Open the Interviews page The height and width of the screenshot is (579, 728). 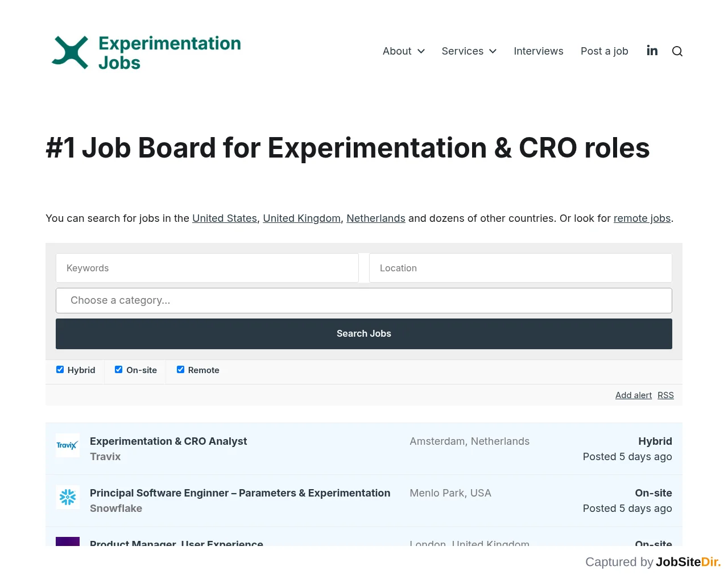539,51
